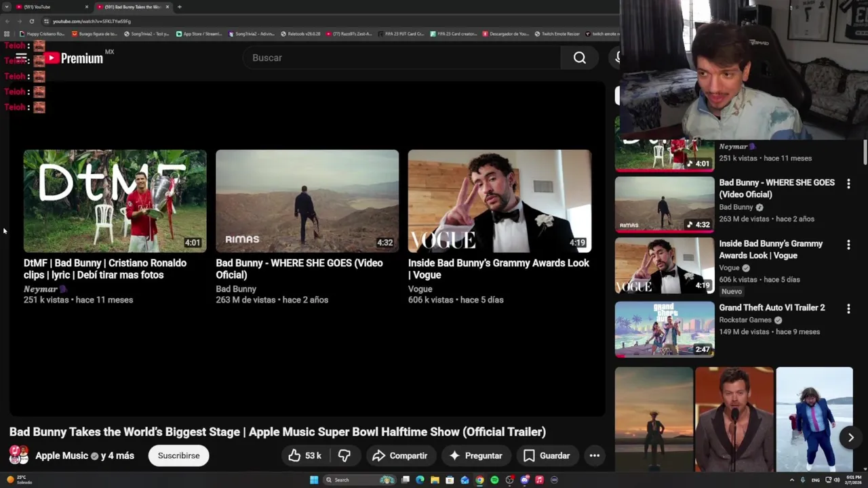Reload the page in Chrome
The height and width of the screenshot is (488, 868).
click(31, 21)
